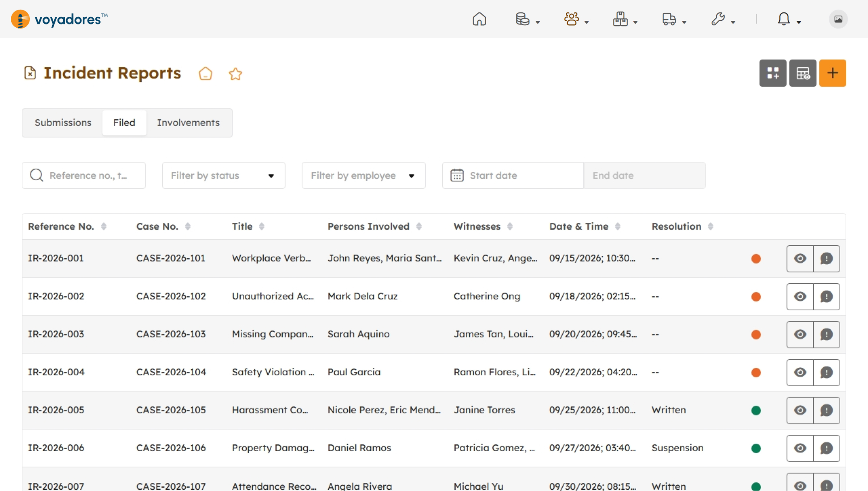868x491 pixels.
Task: Click the Start date field
Action: point(513,175)
